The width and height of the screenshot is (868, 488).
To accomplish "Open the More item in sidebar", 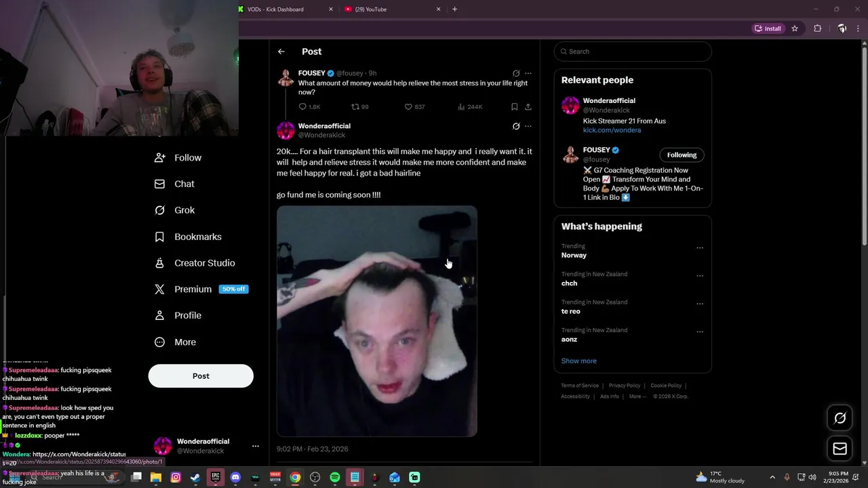I will coord(176,342).
